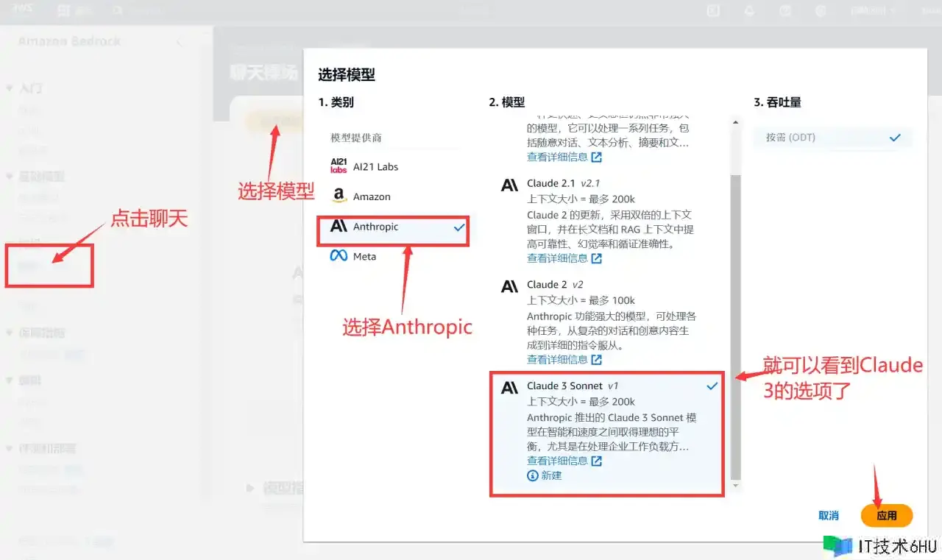Viewport: 942px width, 560px height.
Task: Click the '1. 类别' column heading
Action: (x=336, y=102)
